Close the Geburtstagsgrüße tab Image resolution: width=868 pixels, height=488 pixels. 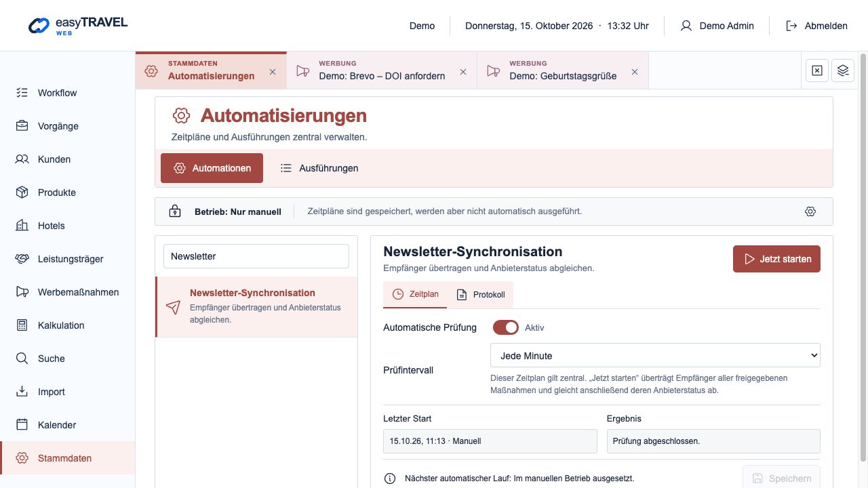click(635, 72)
